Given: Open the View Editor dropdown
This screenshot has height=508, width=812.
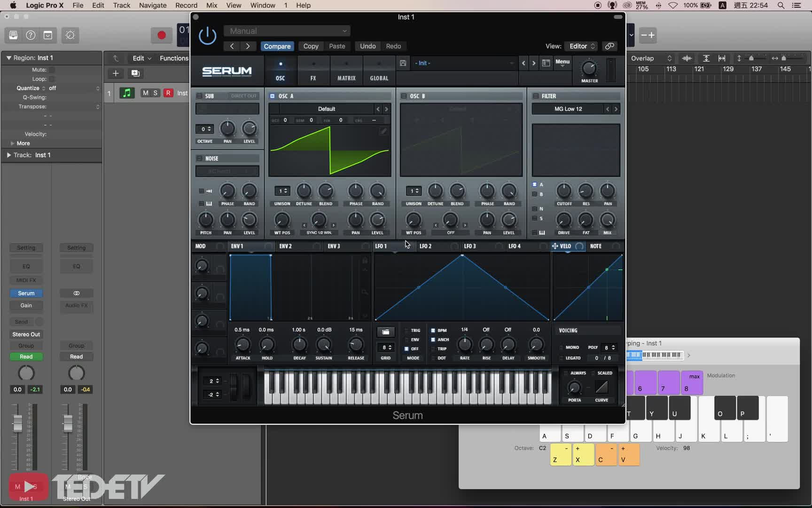Looking at the screenshot, I should click(x=582, y=46).
